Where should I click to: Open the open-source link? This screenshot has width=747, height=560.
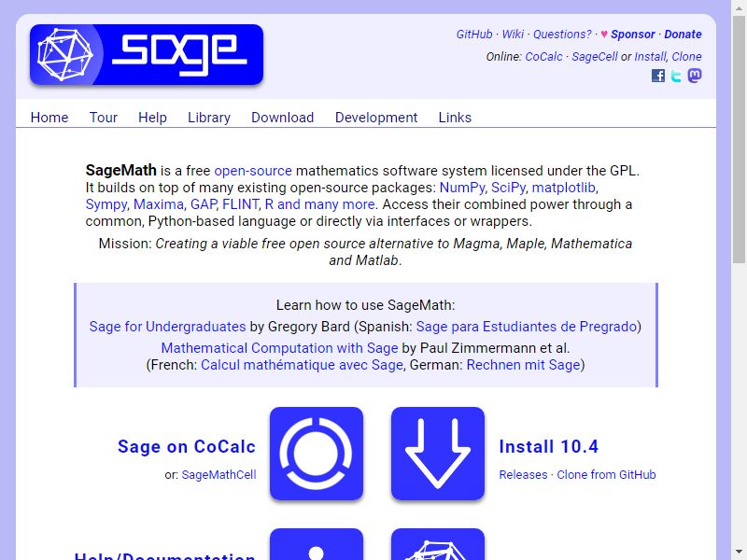point(253,171)
